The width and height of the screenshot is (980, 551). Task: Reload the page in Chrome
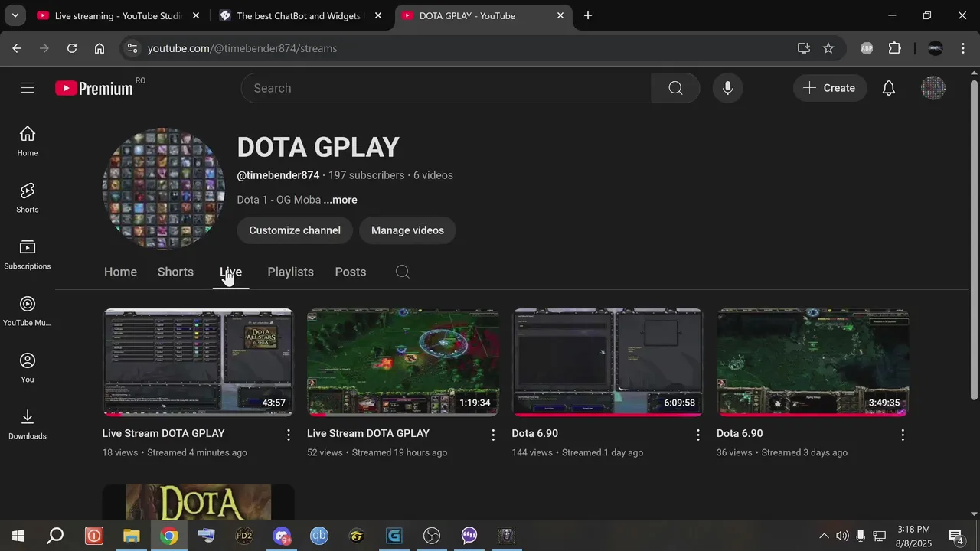(72, 48)
